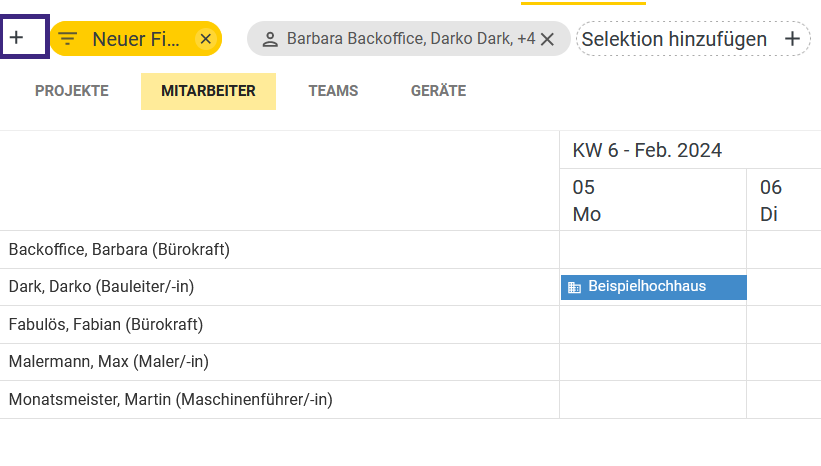The image size is (821, 466).
Task: Click the filter icon on yellow chip
Action: click(x=68, y=39)
